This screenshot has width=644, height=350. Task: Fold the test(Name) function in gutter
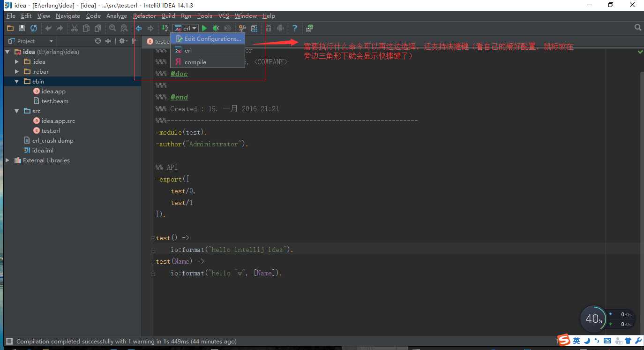[153, 262]
